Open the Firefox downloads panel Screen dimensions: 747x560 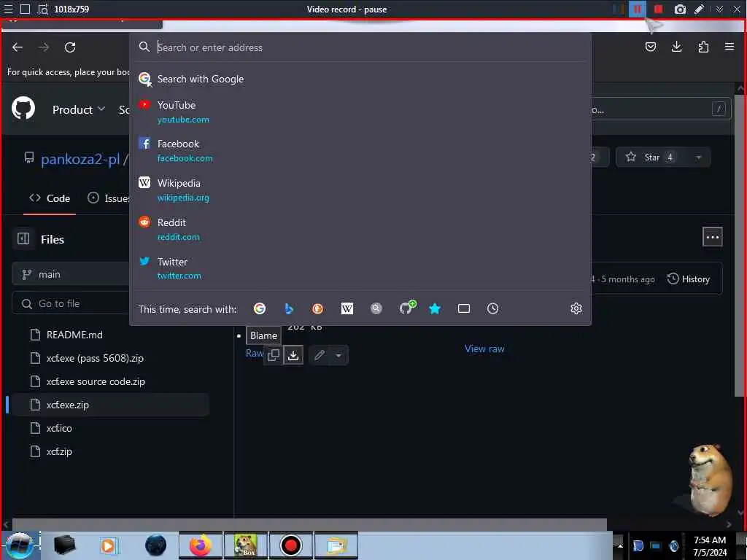[676, 47]
